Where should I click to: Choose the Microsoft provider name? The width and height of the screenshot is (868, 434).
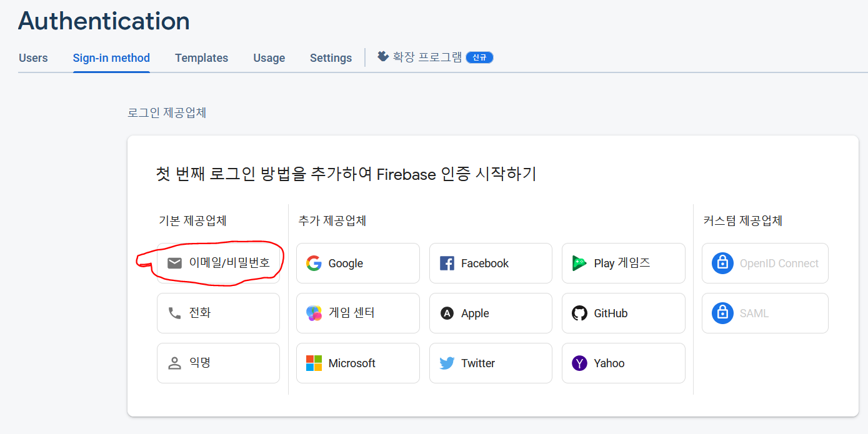352,363
